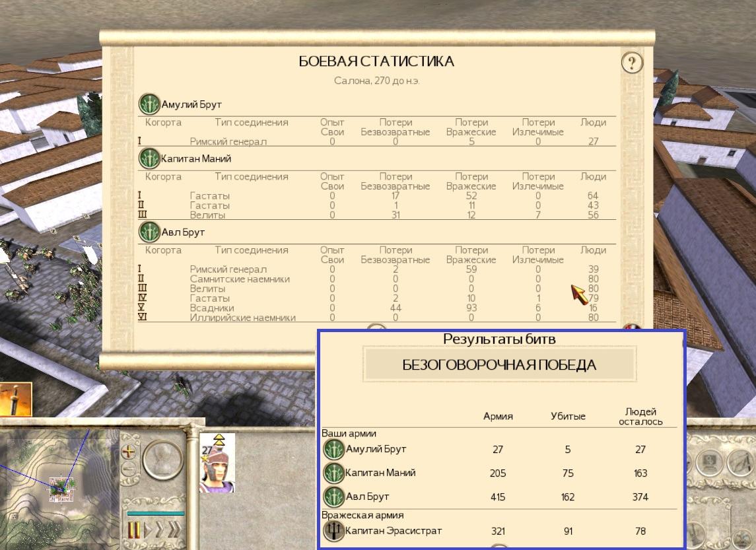Image resolution: width=756 pixels, height=550 pixels.
Task: Click the faction emblem beside Амулий Брут in battle statistics
Action: click(x=149, y=104)
